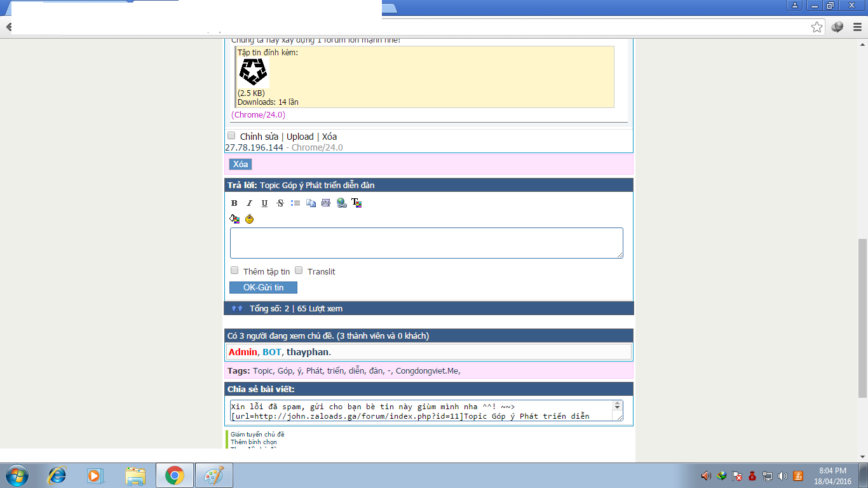868x488 pixels.
Task: Click the share post text box
Action: [x=426, y=410]
